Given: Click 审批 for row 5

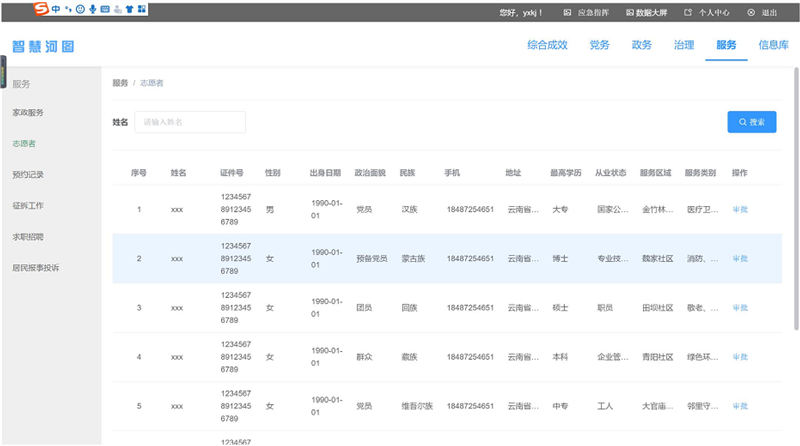Looking at the screenshot, I should click(x=740, y=406).
